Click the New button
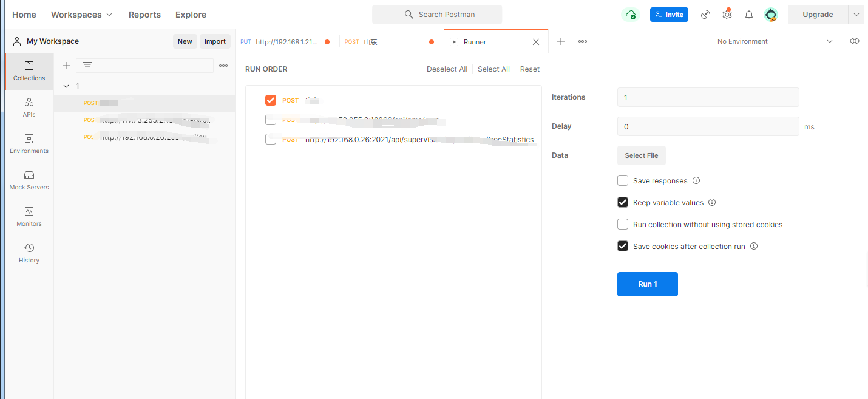Image resolution: width=868 pixels, height=399 pixels. click(x=185, y=41)
